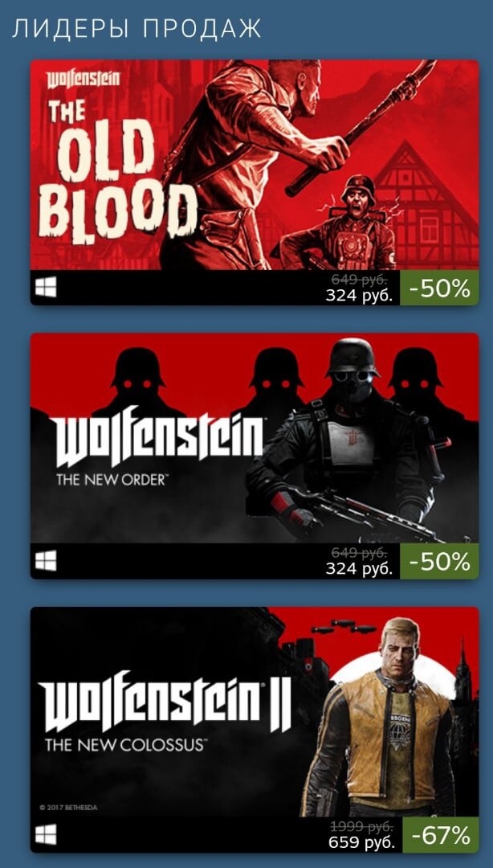This screenshot has width=493, height=868.
Task: Click the 2017 Bethesda copyright text
Action: tap(68, 808)
